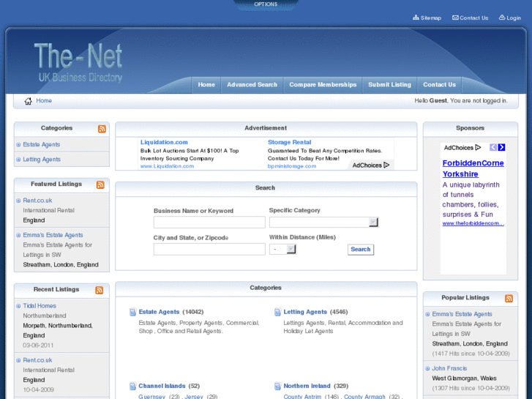This screenshot has height=399, width=532.
Task: Open the Jersey subcategory link
Action: click(x=194, y=396)
